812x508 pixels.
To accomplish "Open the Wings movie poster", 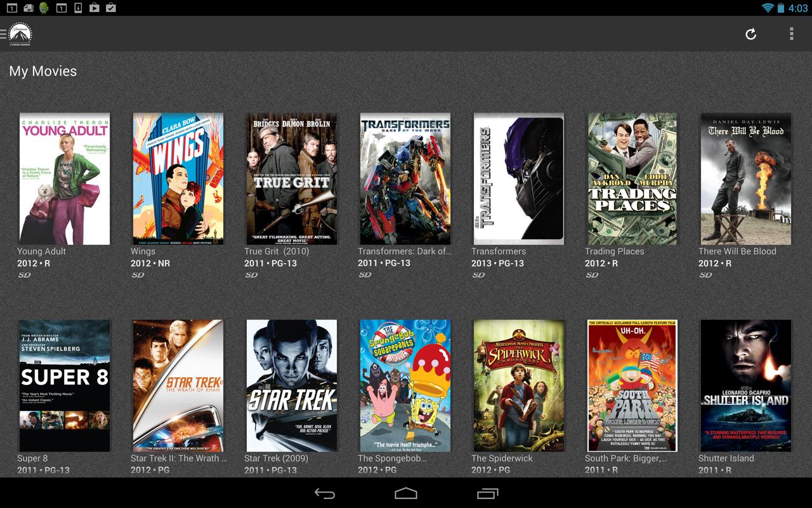I will (178, 179).
